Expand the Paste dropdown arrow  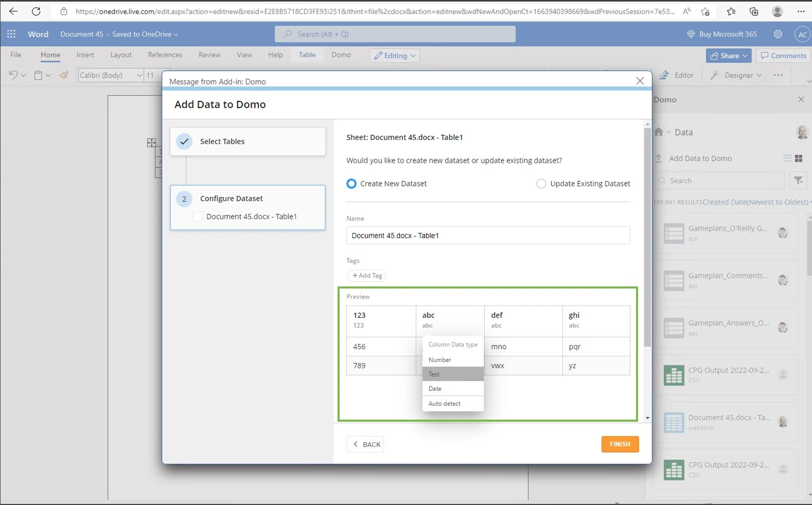point(48,76)
